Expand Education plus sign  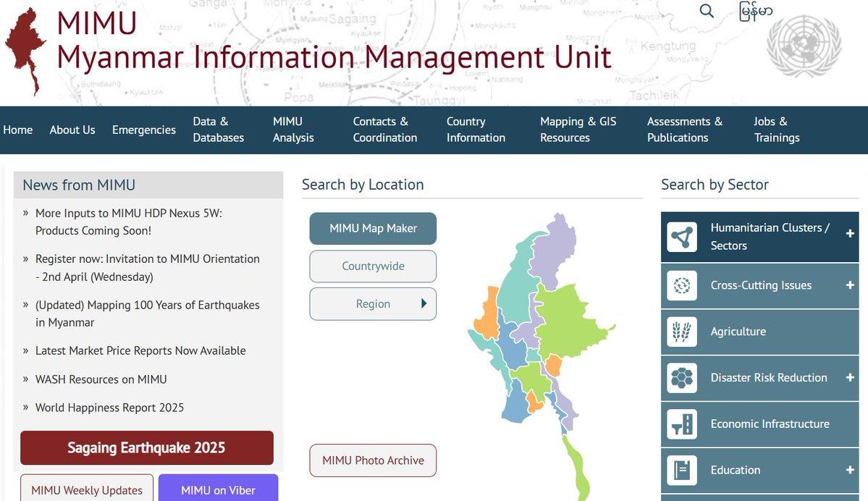850,470
